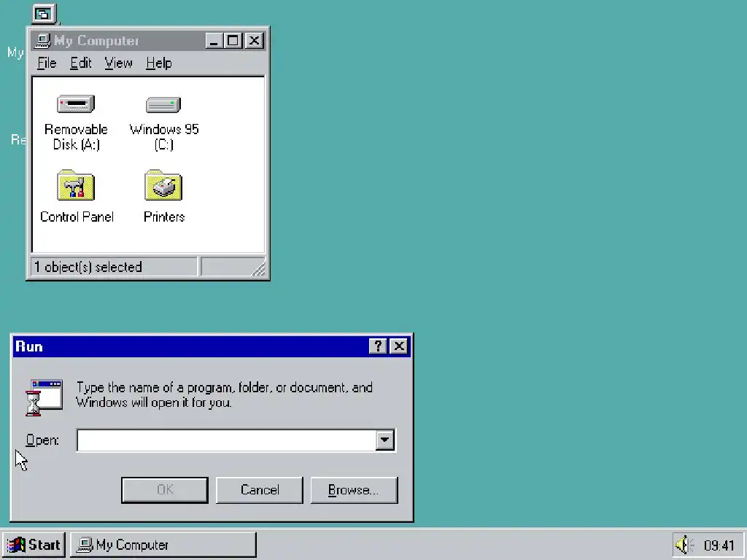Viewport: 747px width, 560px height.
Task: Close the My Computer window
Action: click(255, 41)
